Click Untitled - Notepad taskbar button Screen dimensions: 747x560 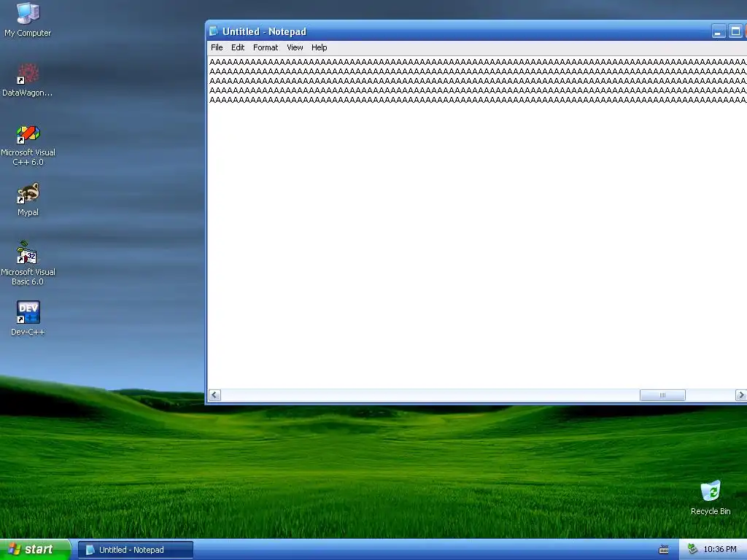(136, 550)
